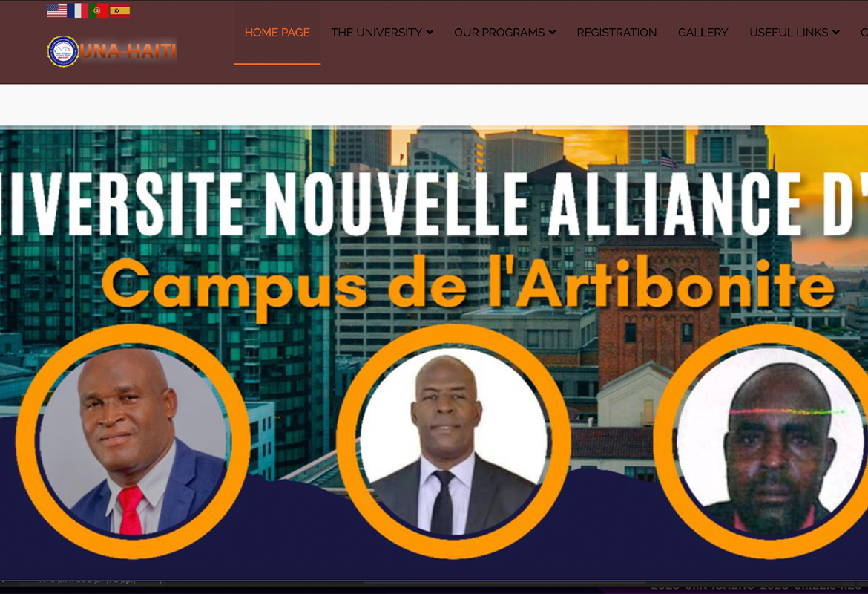Expand OUR PROGRAMS dropdown chevron
This screenshot has height=594, width=868.
(x=552, y=33)
